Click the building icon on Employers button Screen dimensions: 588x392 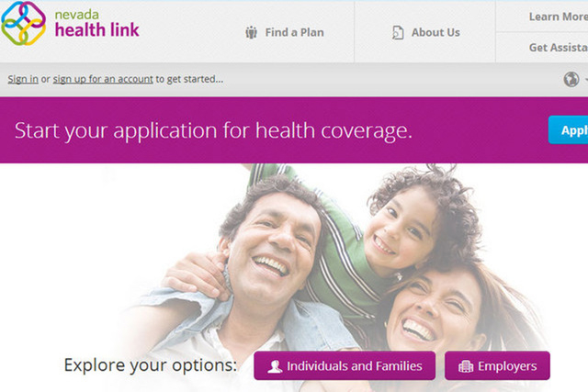tap(466, 366)
